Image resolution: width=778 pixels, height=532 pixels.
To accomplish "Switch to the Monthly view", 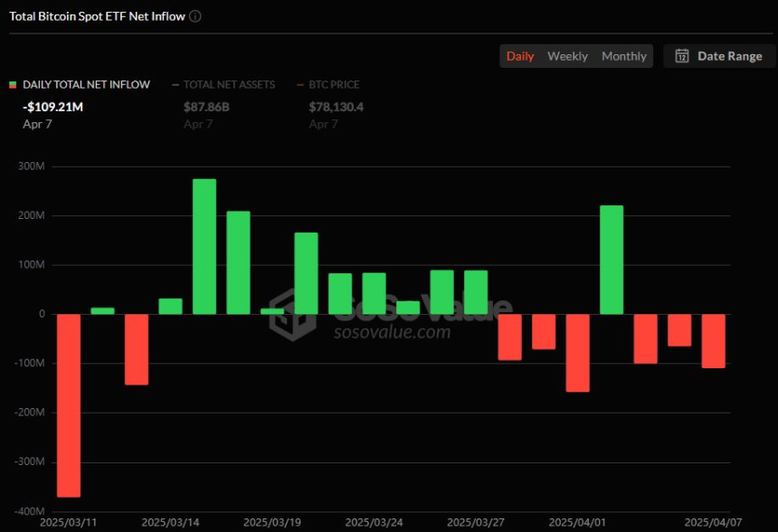I will 624,56.
